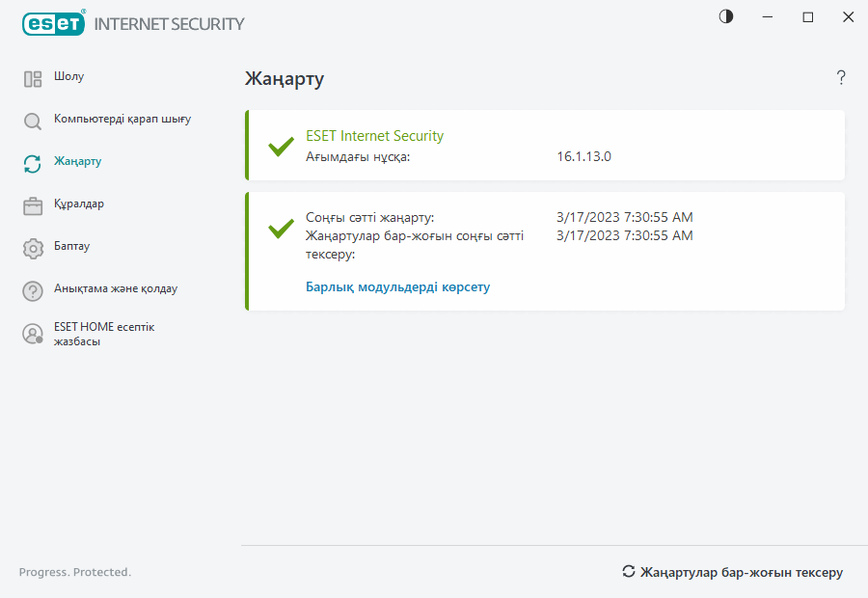Click the ESET HOME account icon

tap(33, 334)
